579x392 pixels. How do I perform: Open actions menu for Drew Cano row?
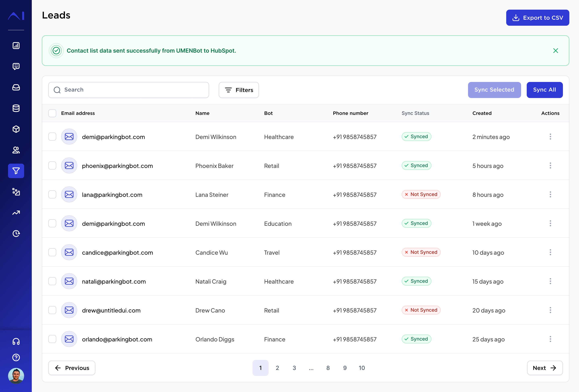(x=550, y=310)
